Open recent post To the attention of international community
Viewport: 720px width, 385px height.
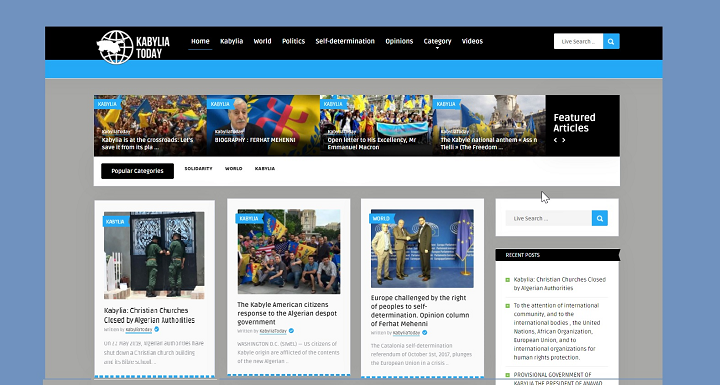point(557,331)
